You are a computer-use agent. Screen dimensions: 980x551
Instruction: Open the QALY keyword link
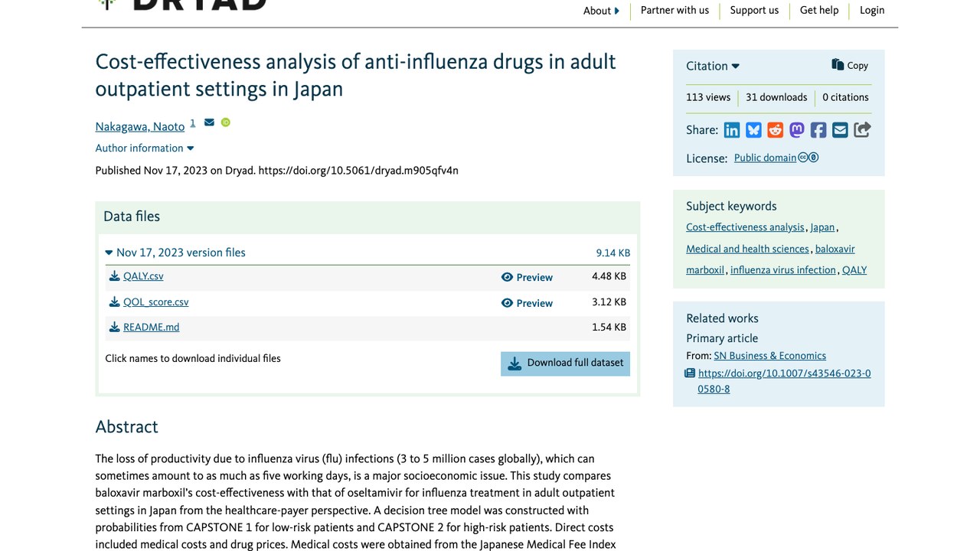(854, 270)
